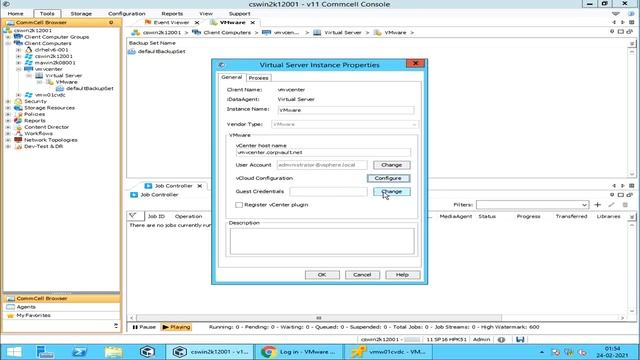This screenshot has width=640, height=360.
Task: Open the Vendor Type dropdown
Action: (x=345, y=124)
